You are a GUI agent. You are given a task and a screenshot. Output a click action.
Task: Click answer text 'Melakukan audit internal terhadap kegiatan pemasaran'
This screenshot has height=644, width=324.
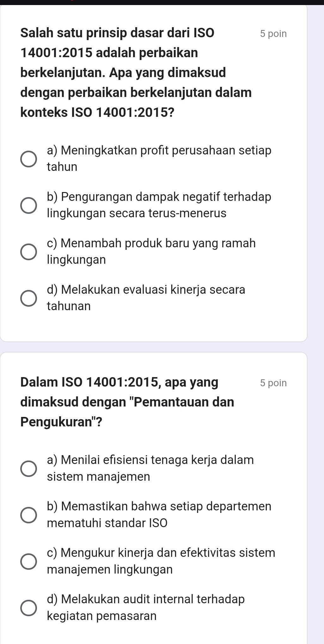point(146,607)
